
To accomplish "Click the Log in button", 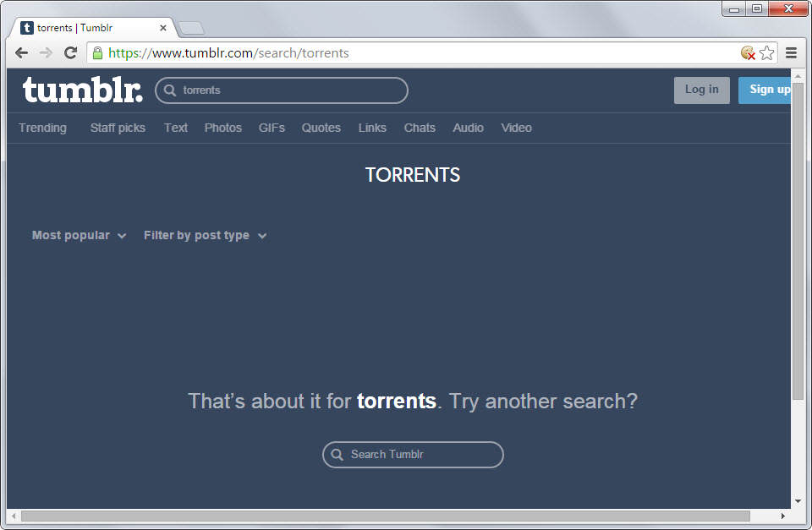I will coord(702,90).
